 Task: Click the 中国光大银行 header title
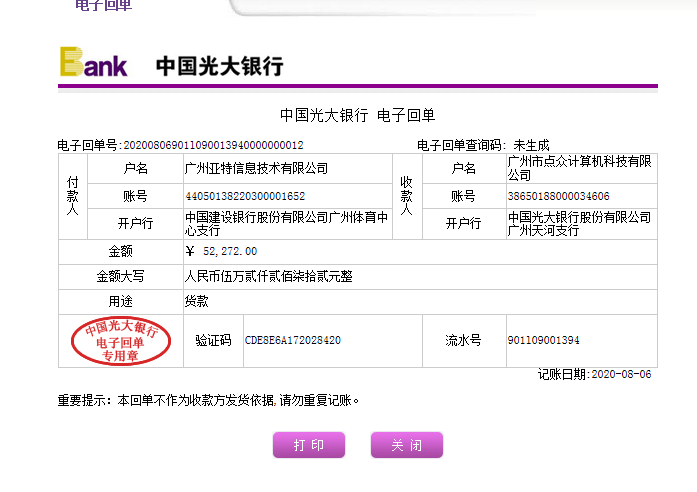(x=220, y=66)
